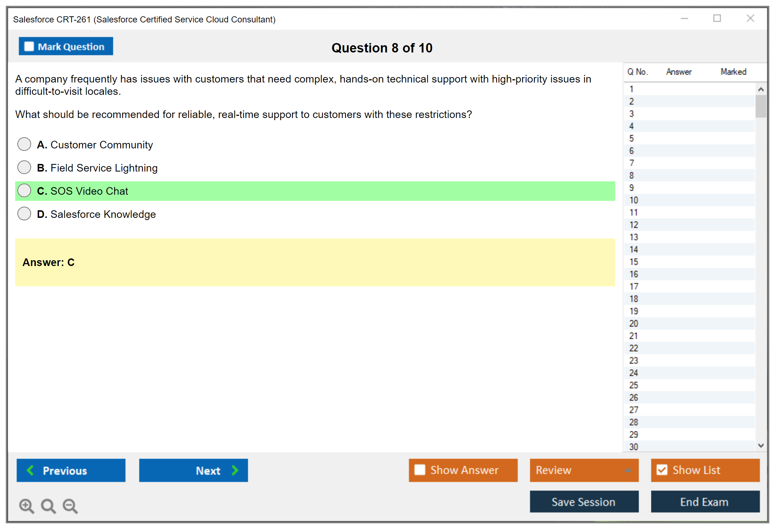Click the zoom out magnifier icon

click(70, 506)
